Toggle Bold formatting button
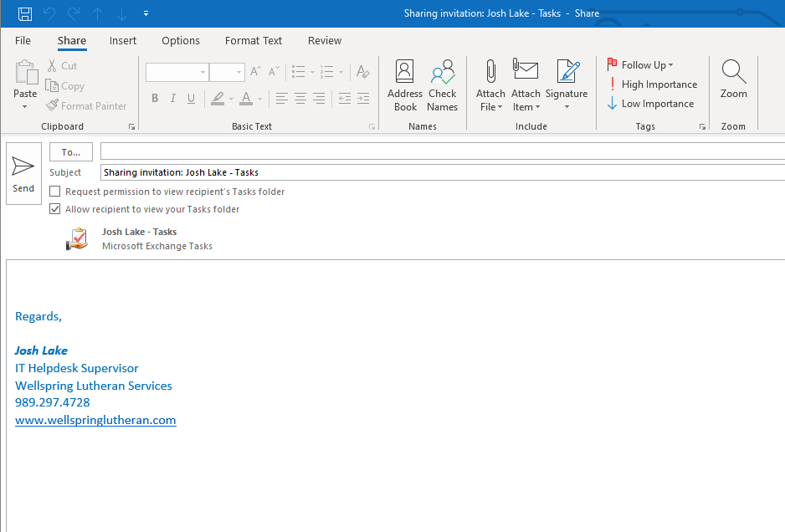The width and height of the screenshot is (785, 532). (155, 99)
